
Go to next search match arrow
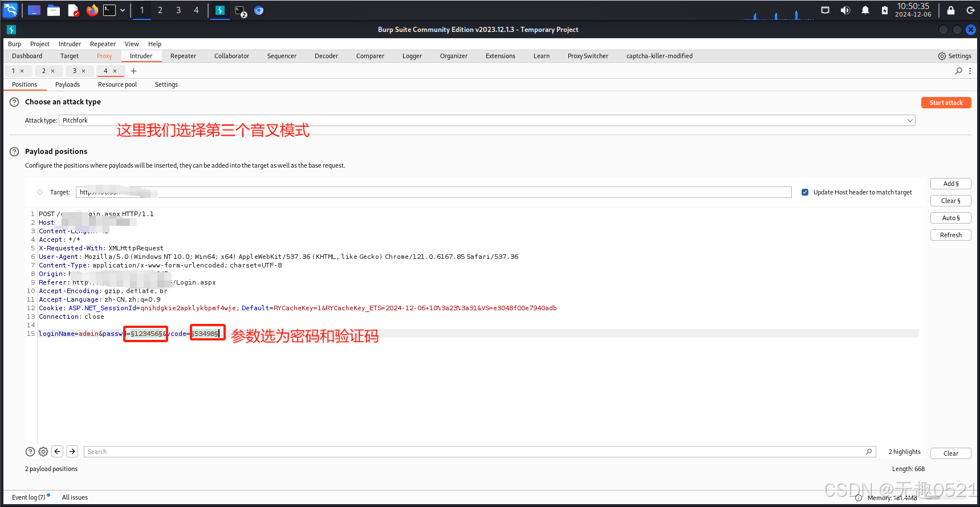[x=72, y=452]
